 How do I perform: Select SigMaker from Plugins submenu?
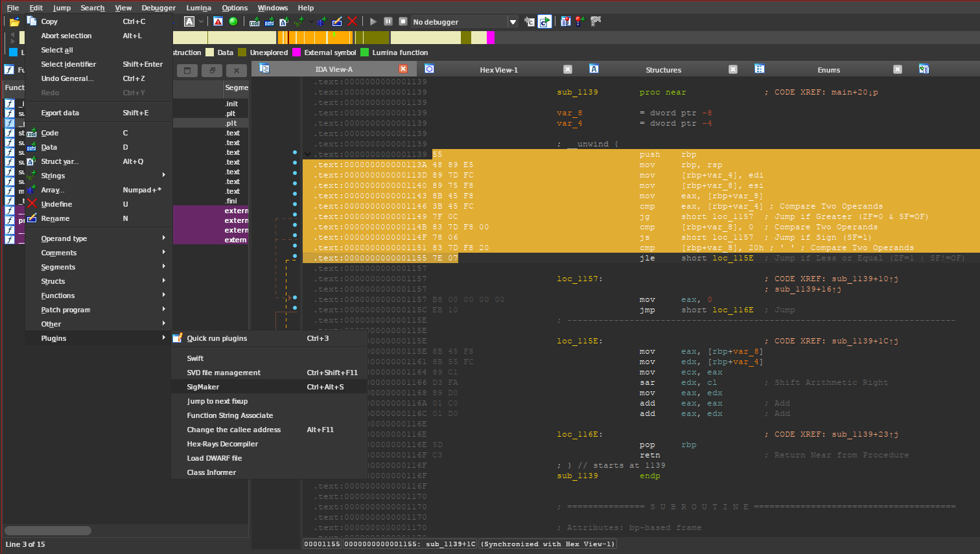269,387
